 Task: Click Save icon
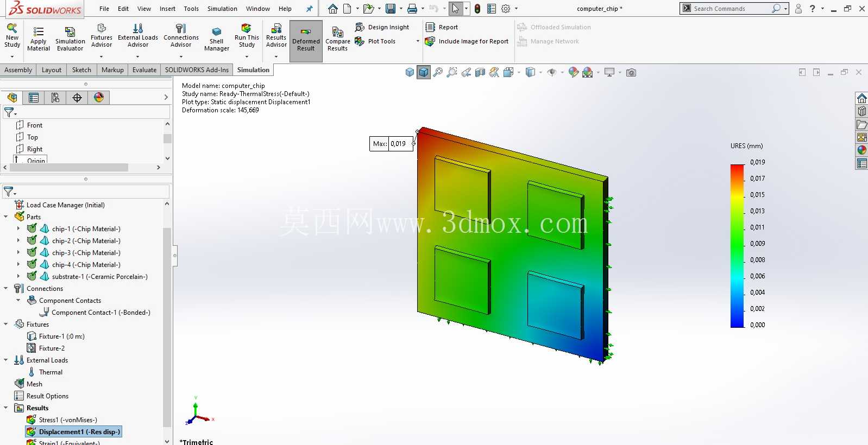391,9
